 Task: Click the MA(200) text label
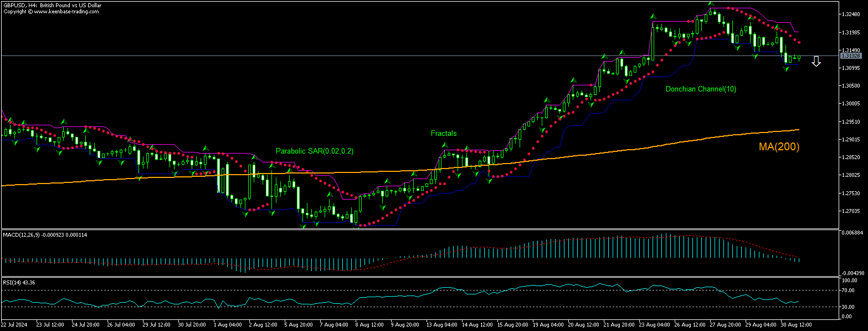779,146
